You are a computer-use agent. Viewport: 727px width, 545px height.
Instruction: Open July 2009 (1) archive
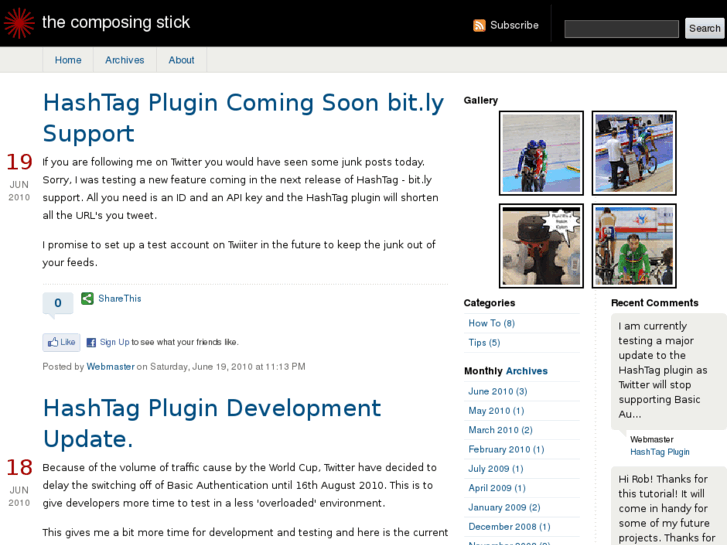pyautogui.click(x=496, y=469)
